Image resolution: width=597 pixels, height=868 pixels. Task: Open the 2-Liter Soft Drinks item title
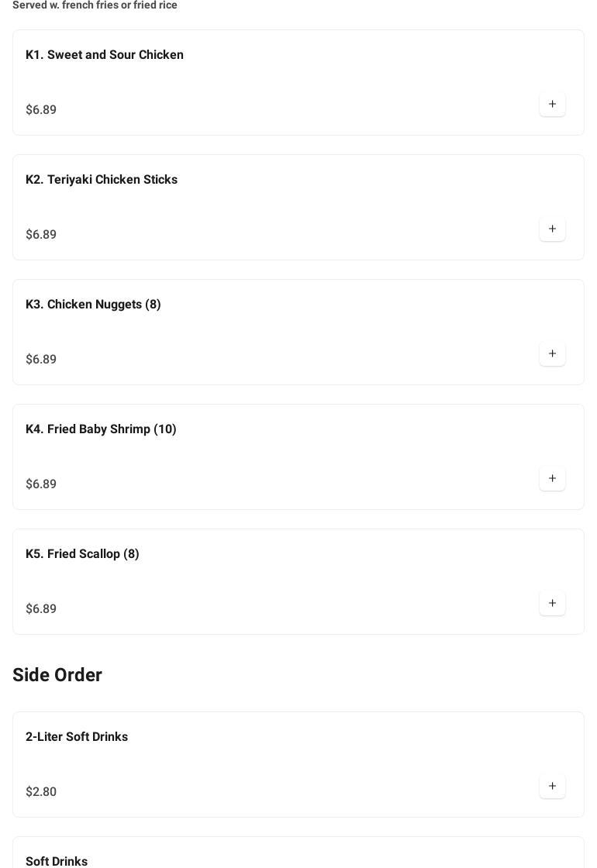tap(77, 737)
